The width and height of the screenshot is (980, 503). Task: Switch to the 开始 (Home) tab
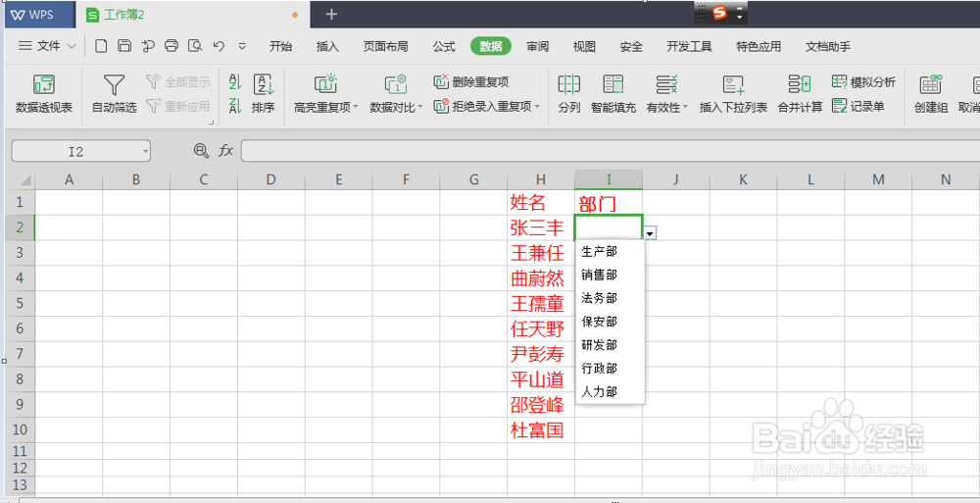280,46
